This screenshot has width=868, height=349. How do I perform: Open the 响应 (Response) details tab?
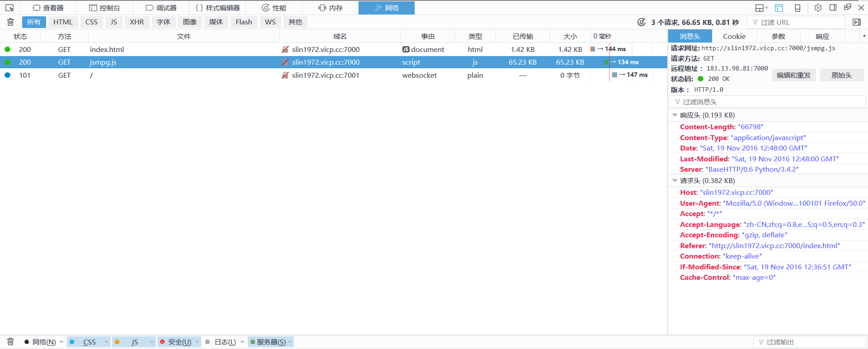(823, 36)
